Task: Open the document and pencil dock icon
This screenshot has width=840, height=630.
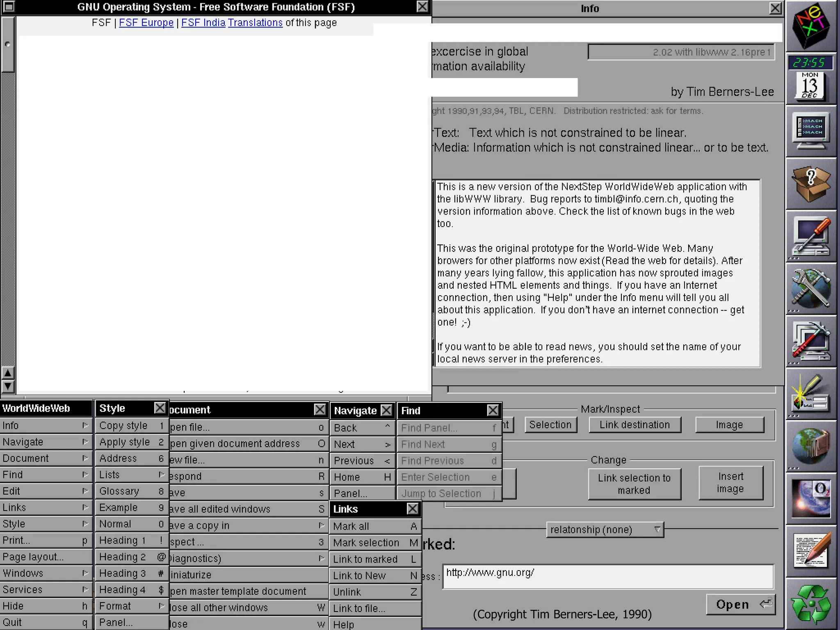Action: (811, 551)
